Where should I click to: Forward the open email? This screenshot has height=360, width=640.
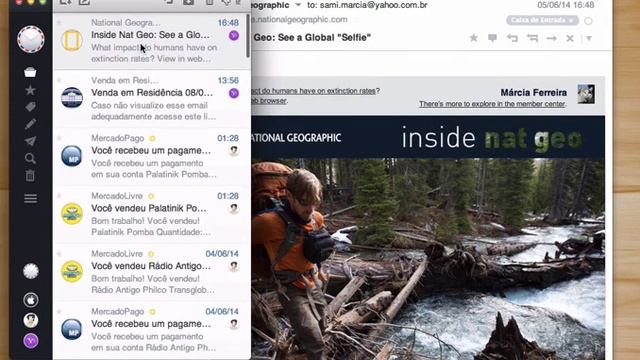pyautogui.click(x=552, y=38)
